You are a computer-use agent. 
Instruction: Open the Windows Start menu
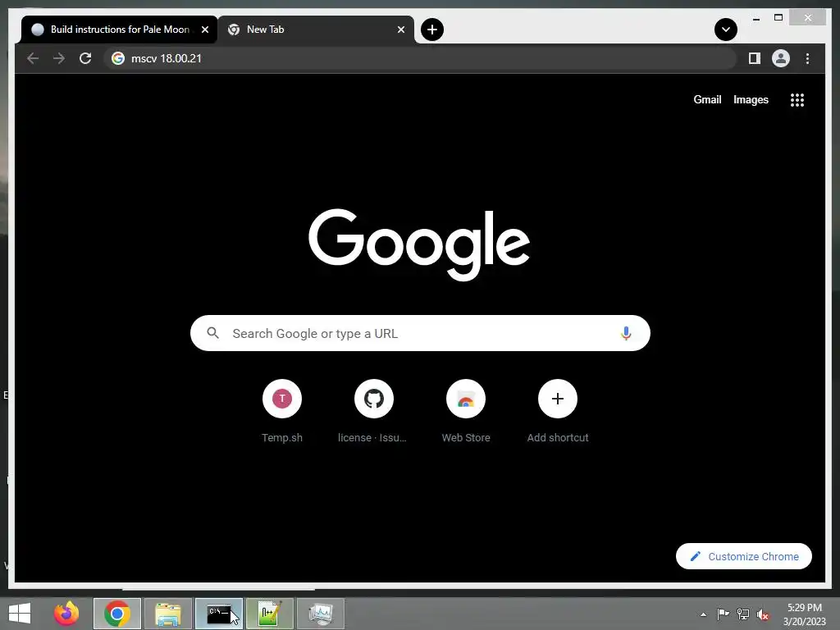pyautogui.click(x=20, y=613)
